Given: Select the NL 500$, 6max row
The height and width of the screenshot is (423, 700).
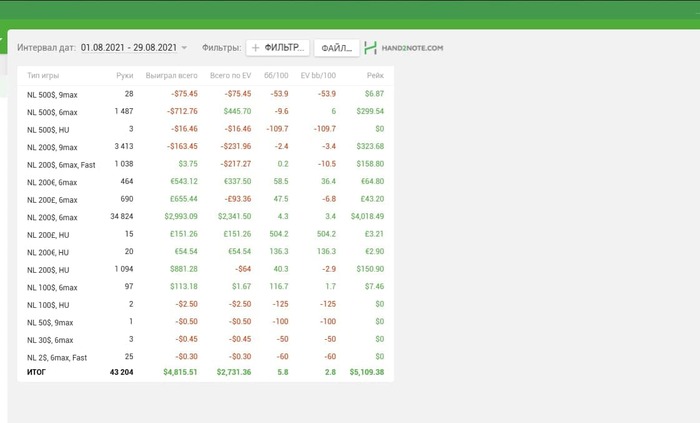Looking at the screenshot, I should 205,112.
